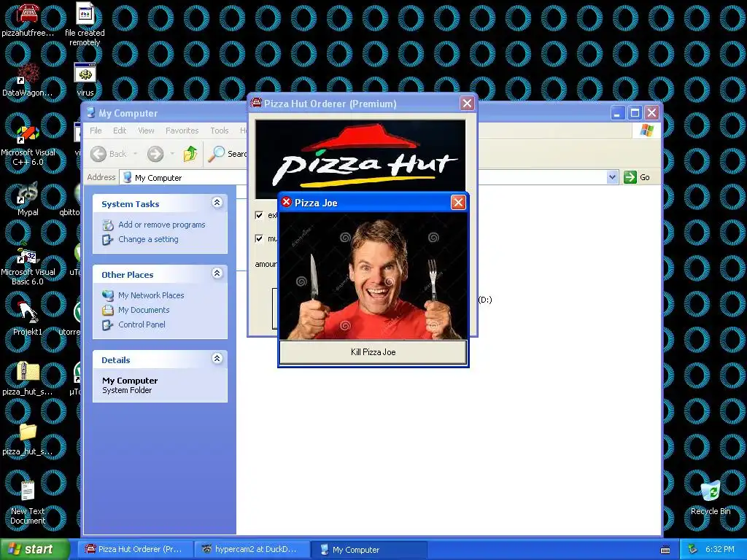
Task: Open the Edit menu in My Computer
Action: coord(120,131)
